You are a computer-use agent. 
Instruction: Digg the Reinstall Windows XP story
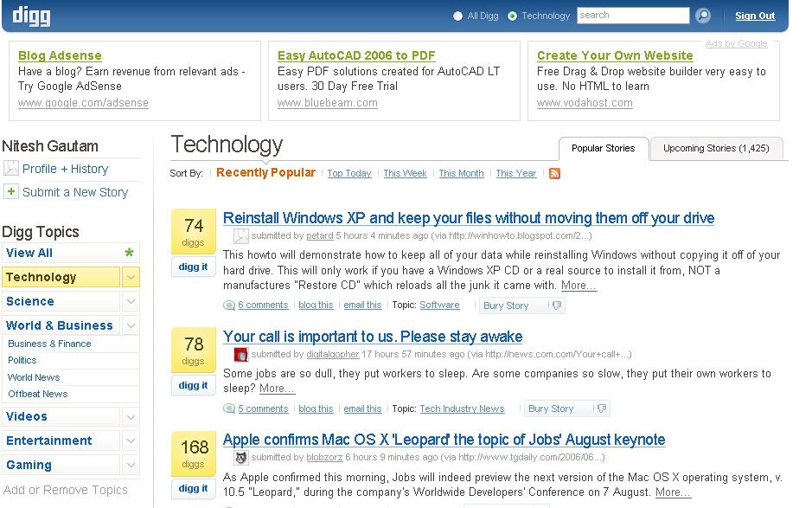(193, 267)
